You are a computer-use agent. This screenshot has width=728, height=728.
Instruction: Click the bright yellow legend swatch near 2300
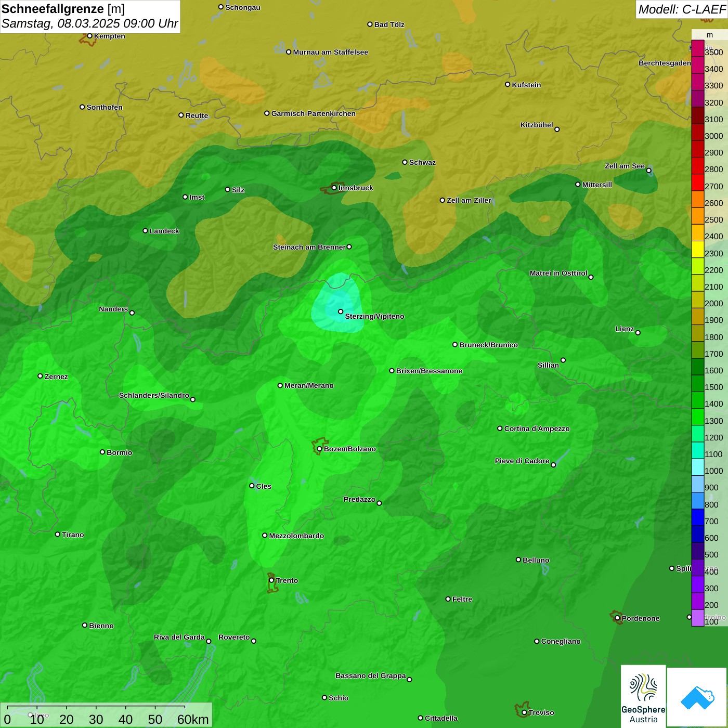point(697,249)
